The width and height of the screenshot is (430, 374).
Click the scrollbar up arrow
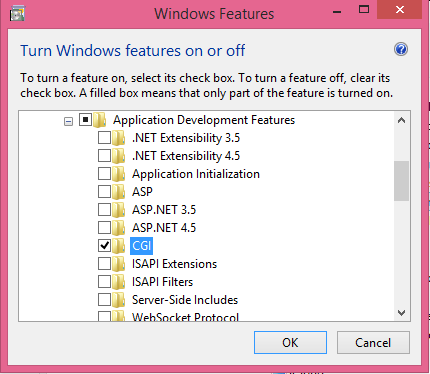401,120
